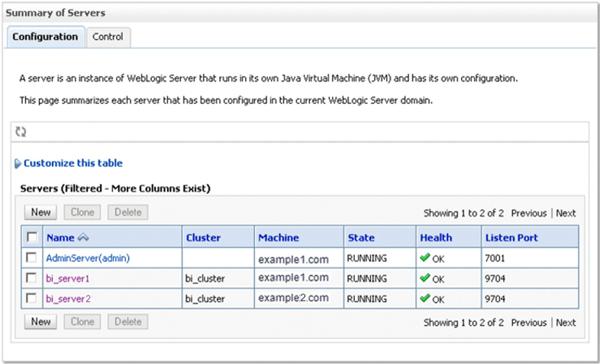Expand Customize this table triangle
The height and width of the screenshot is (364, 600).
18,163
